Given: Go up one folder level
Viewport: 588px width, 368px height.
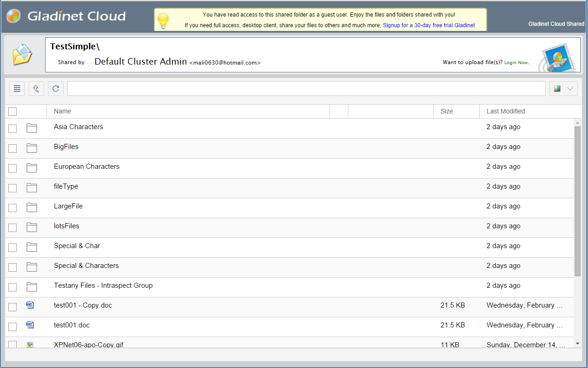Looking at the screenshot, I should 36,89.
